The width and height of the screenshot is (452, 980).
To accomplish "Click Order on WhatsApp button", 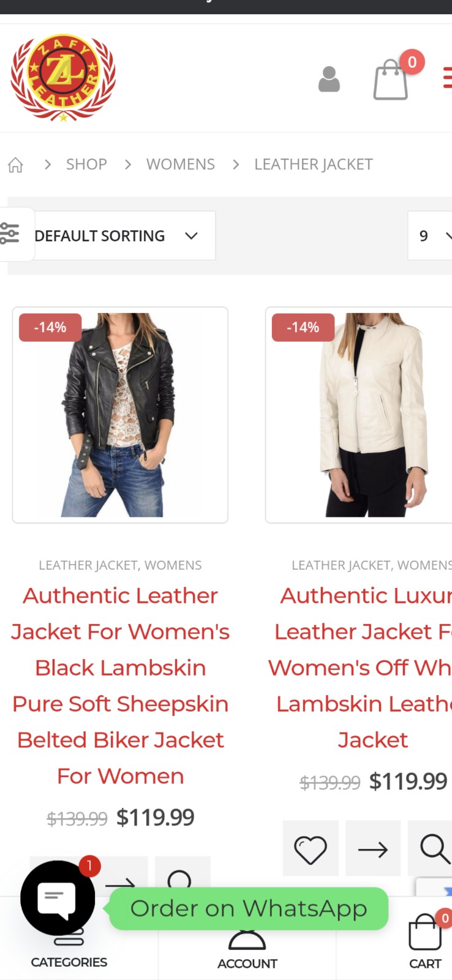I will (249, 908).
